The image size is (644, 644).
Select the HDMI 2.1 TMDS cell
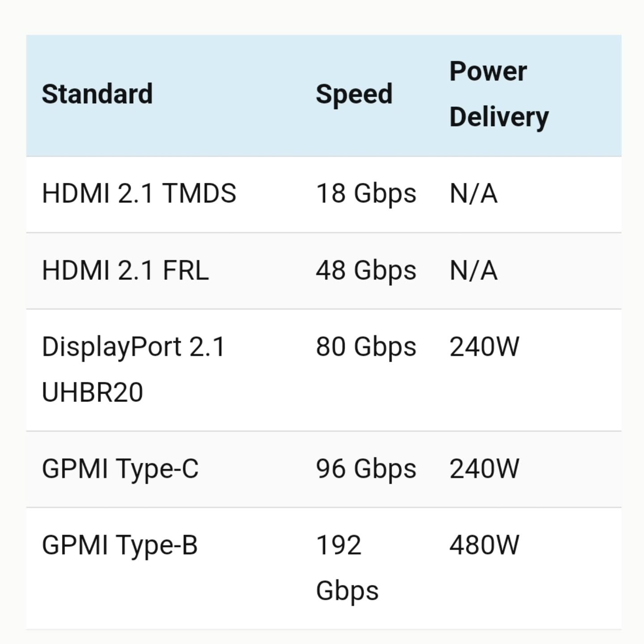tap(139, 194)
